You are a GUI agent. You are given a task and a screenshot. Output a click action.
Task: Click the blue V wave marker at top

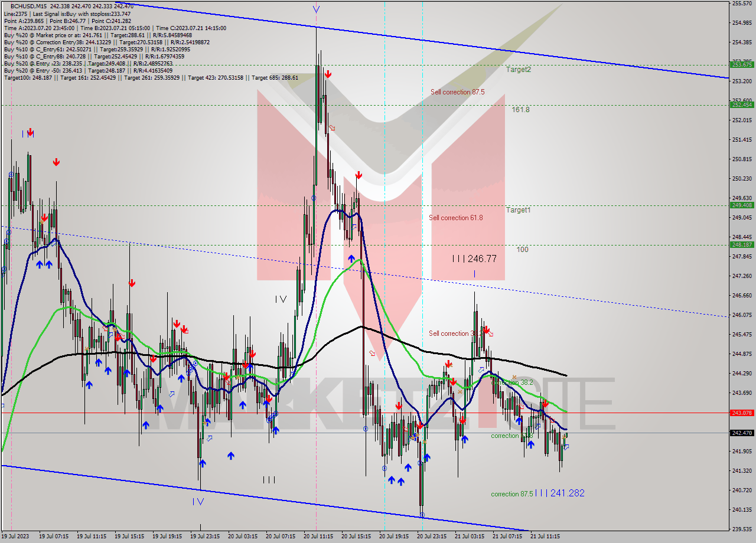point(316,9)
